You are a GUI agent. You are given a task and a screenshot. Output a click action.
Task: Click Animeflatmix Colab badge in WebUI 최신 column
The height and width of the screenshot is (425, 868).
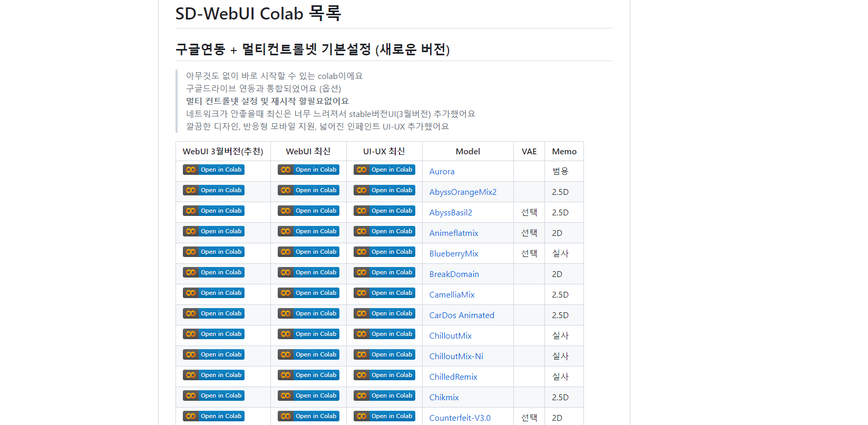point(308,231)
